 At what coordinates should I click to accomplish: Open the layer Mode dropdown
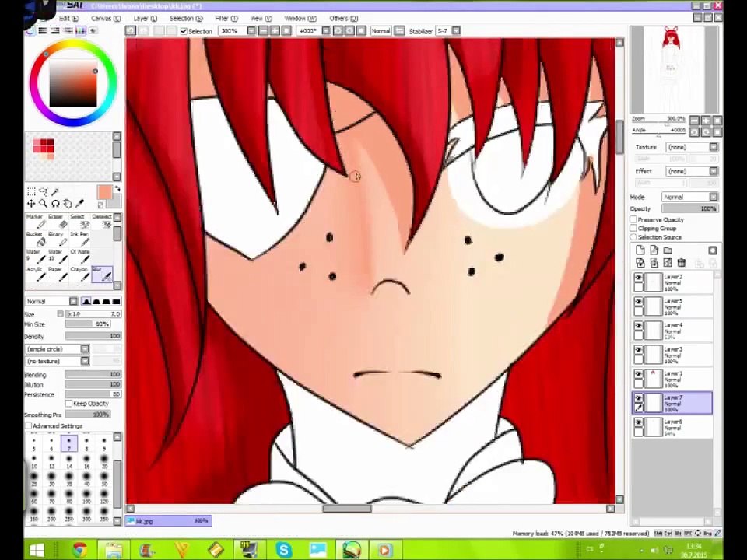pos(690,197)
